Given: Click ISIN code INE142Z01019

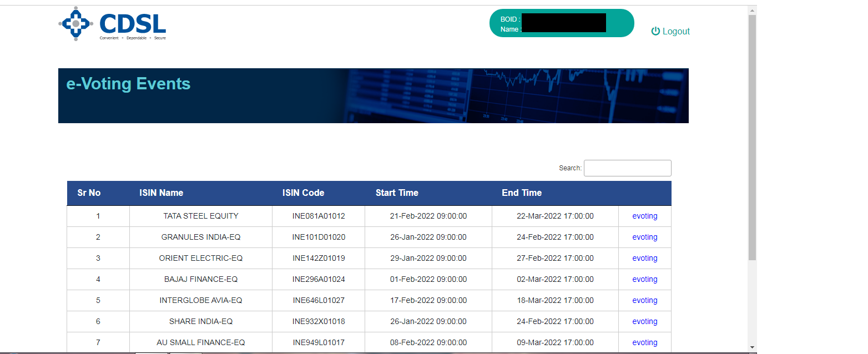Looking at the screenshot, I should [x=319, y=259].
